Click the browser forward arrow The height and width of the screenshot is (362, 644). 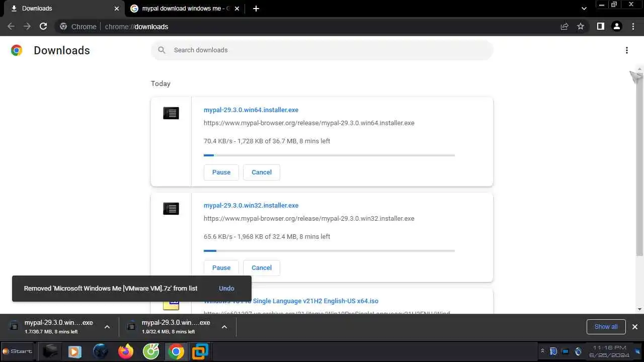click(x=27, y=27)
